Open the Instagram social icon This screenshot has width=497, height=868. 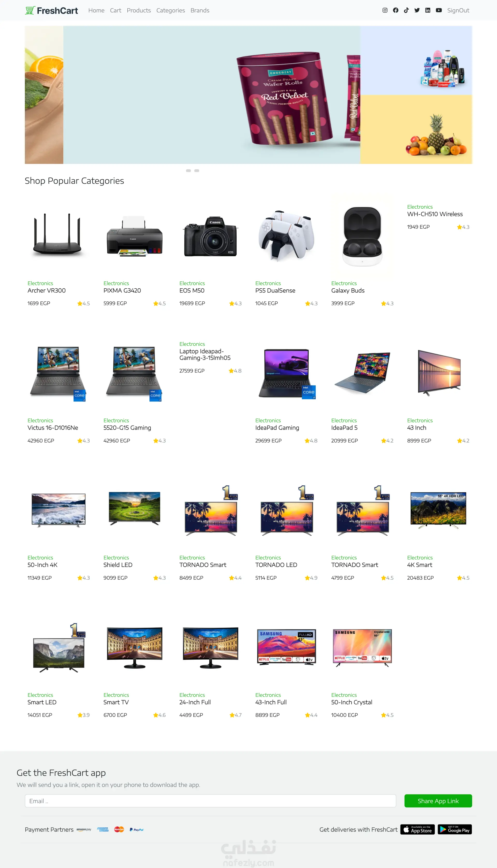pyautogui.click(x=385, y=10)
